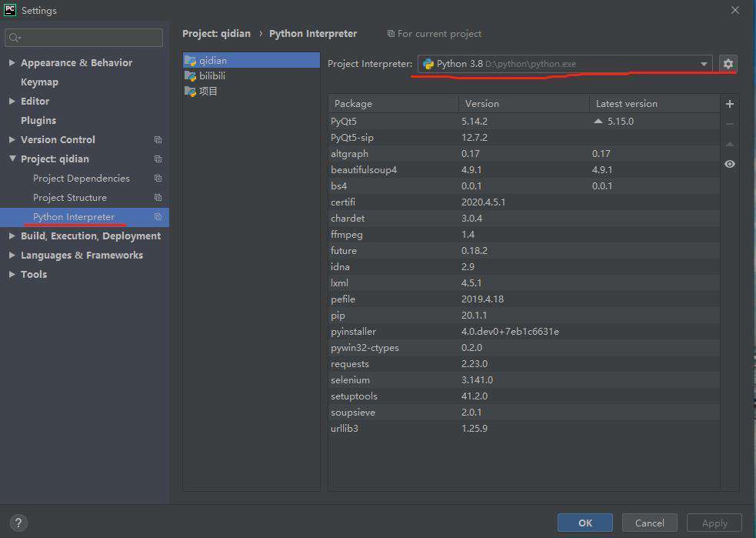Sort by Package column header
Viewport: 756px width, 538px height.
click(x=394, y=104)
